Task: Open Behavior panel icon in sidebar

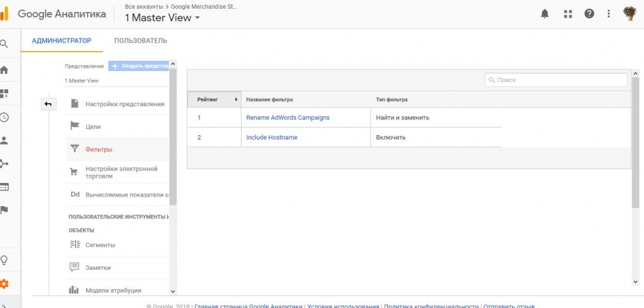Action: click(4, 187)
